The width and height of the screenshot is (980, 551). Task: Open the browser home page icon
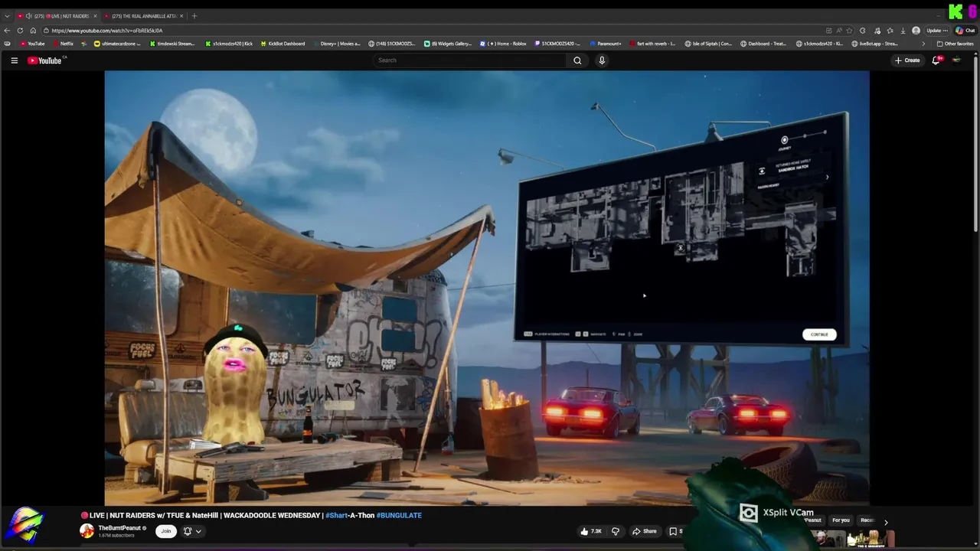[x=33, y=31]
